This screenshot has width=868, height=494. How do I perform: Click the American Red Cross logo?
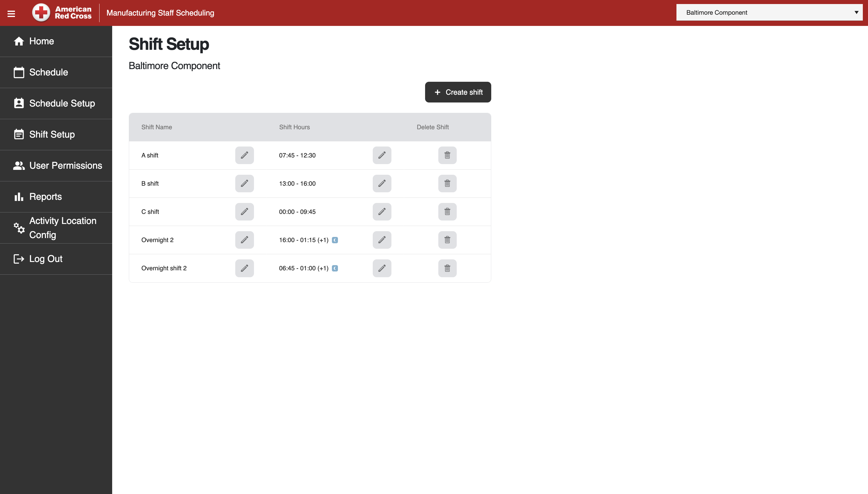tap(62, 13)
